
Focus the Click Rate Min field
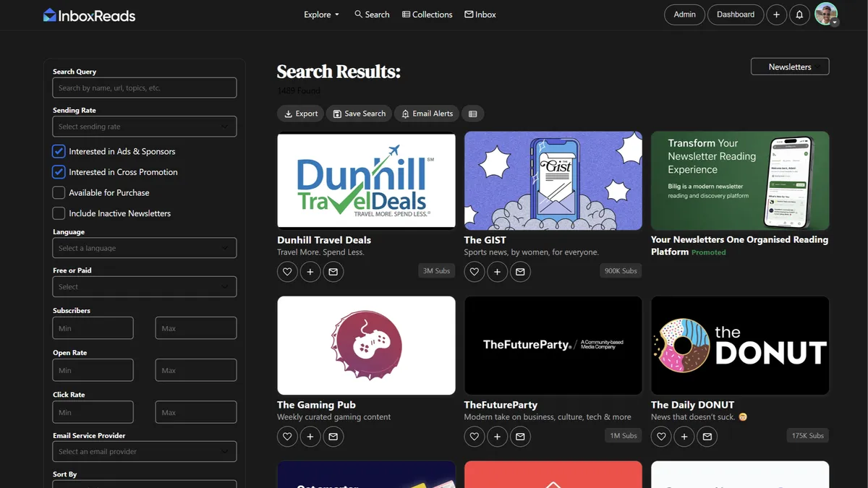click(93, 412)
